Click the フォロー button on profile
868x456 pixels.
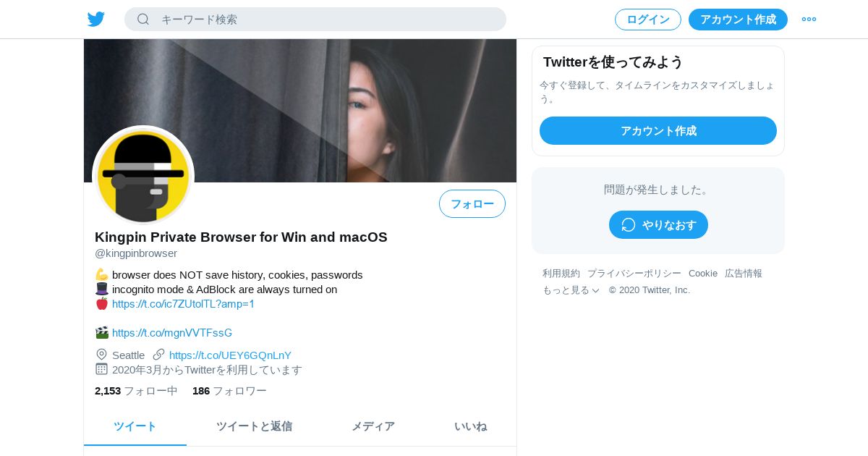[472, 203]
